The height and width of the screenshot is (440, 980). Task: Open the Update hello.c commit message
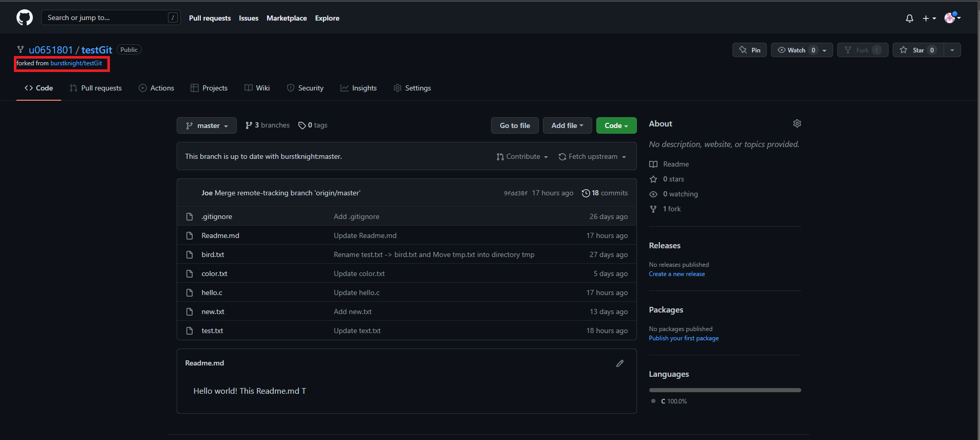click(x=356, y=292)
